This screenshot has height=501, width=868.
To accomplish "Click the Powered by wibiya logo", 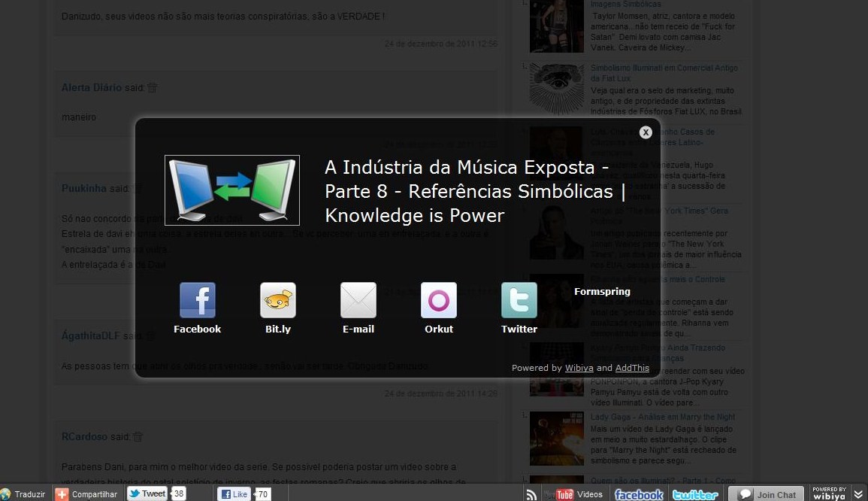I will [x=829, y=493].
